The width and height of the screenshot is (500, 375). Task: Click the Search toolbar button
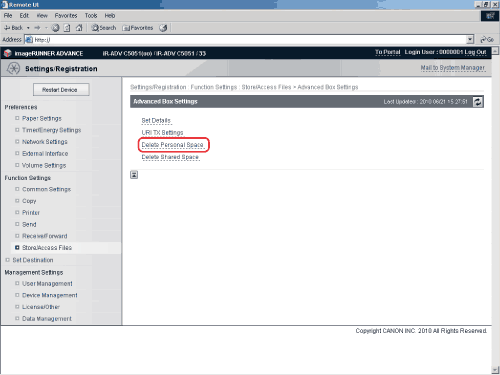pyautogui.click(x=104, y=28)
